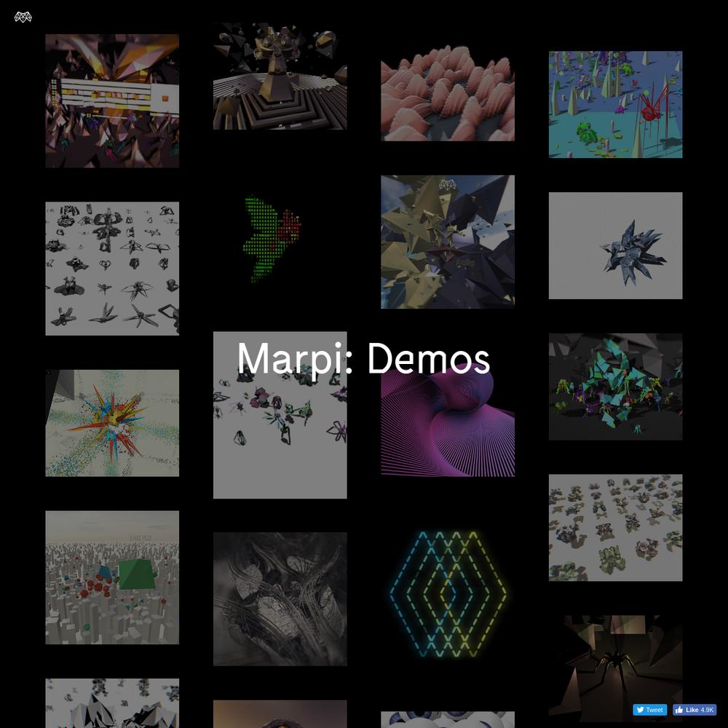
Task: Click the Marpi logo icon at top-left
Action: (x=23, y=17)
